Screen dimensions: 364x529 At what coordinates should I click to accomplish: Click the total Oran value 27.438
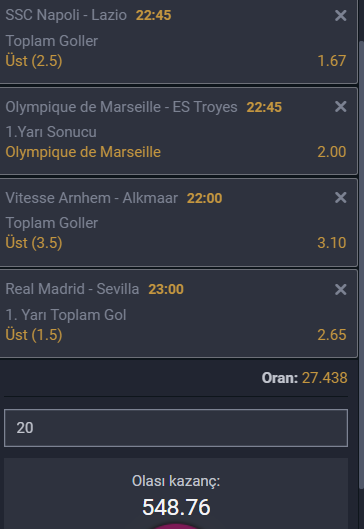point(325,378)
